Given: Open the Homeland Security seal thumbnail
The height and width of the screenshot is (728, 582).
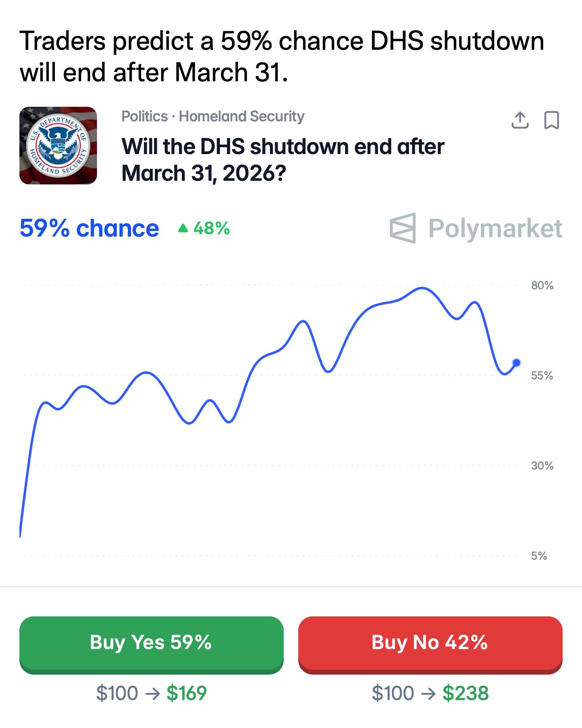Looking at the screenshot, I should click(58, 146).
